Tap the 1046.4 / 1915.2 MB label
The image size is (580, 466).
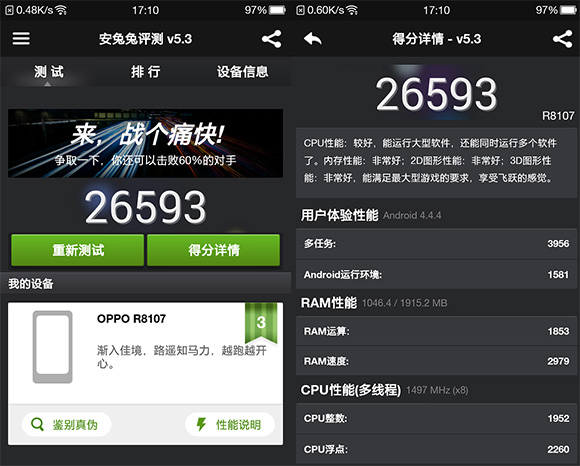pos(405,303)
